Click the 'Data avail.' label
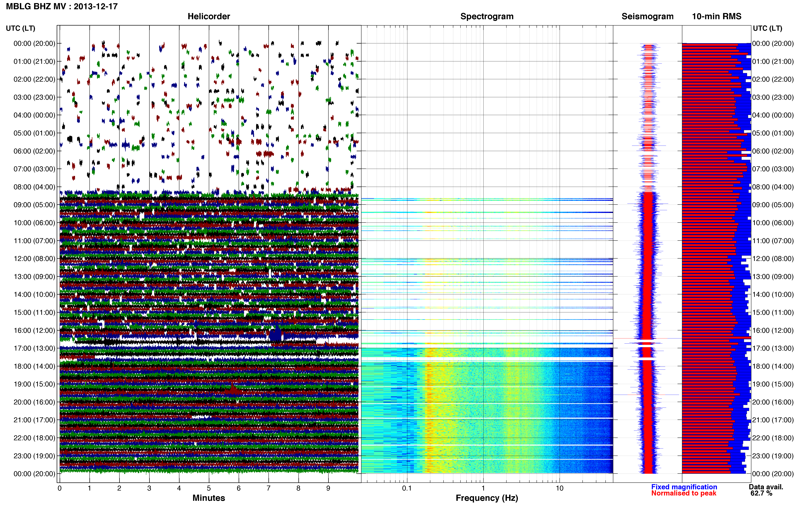This screenshot has height=508, width=812. coord(766,487)
